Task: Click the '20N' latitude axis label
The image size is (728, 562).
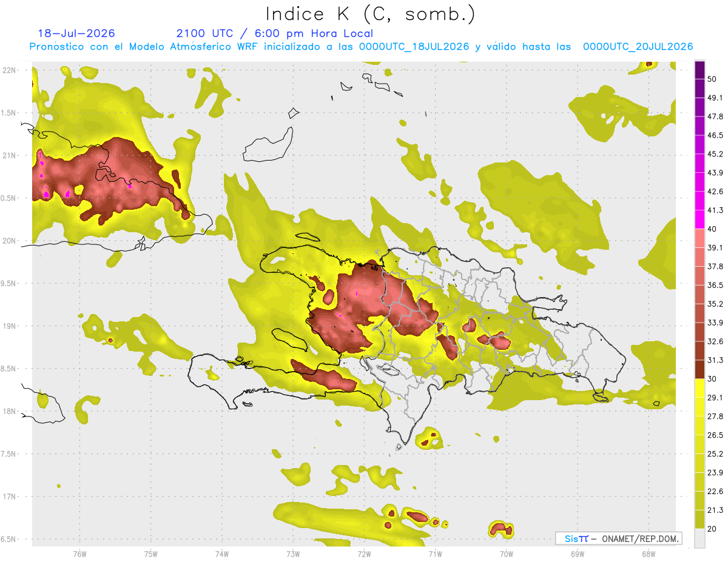Action: [x=9, y=241]
